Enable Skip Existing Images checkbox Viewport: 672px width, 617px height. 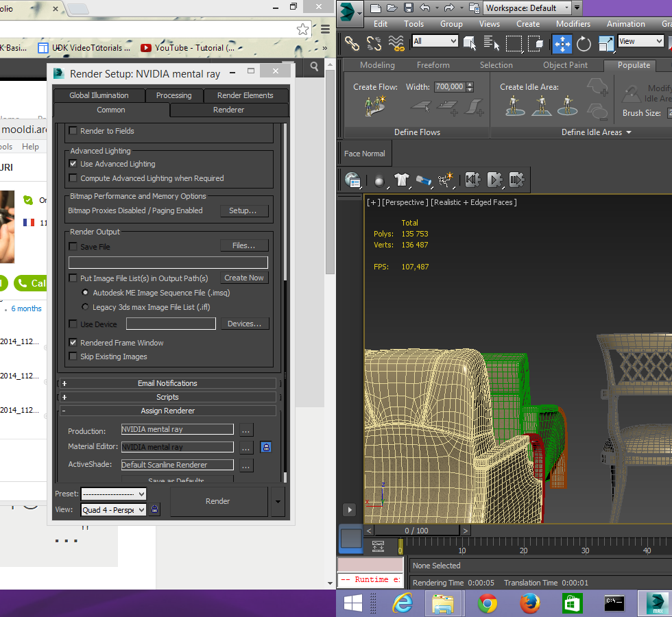tap(73, 356)
